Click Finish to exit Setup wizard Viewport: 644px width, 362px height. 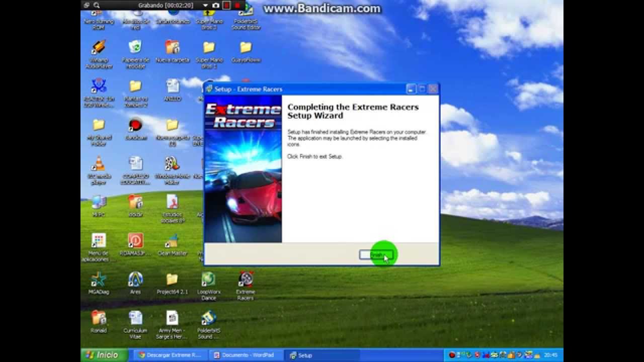pyautogui.click(x=376, y=255)
